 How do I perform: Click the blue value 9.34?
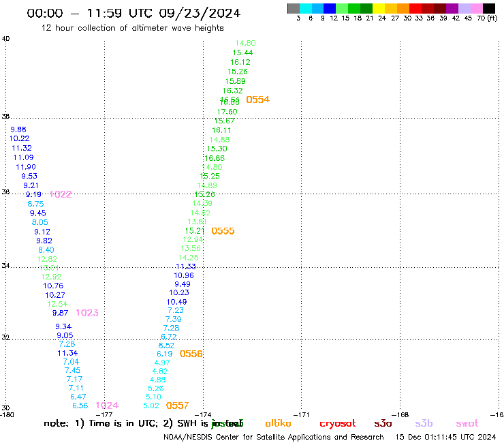tap(63, 326)
